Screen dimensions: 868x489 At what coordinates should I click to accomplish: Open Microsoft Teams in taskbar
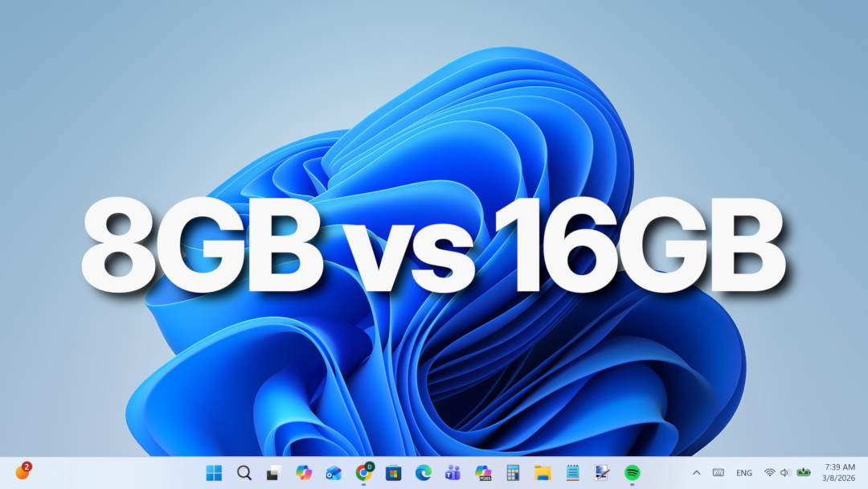452,473
